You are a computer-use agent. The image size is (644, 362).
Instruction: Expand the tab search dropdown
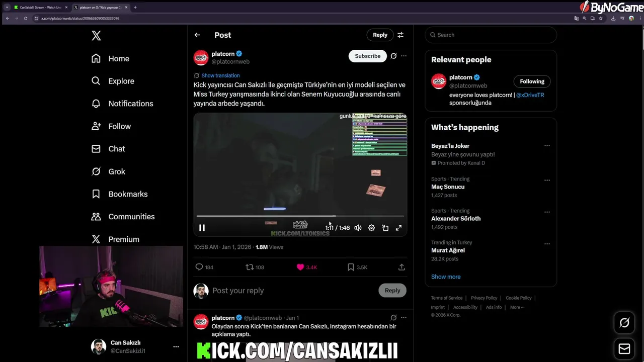click(7, 8)
